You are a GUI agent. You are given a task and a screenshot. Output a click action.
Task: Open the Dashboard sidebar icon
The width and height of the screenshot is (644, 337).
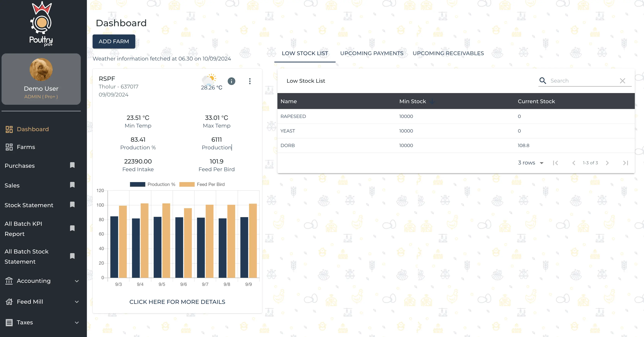click(x=9, y=129)
